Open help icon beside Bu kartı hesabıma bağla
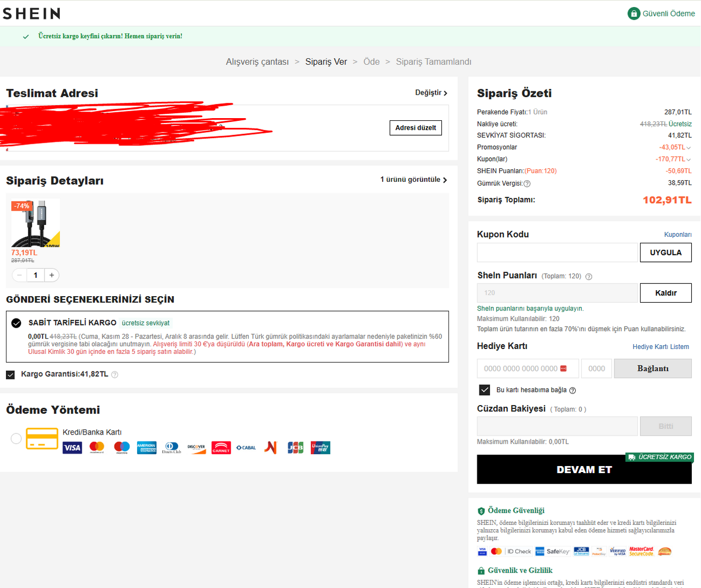 [x=573, y=390]
